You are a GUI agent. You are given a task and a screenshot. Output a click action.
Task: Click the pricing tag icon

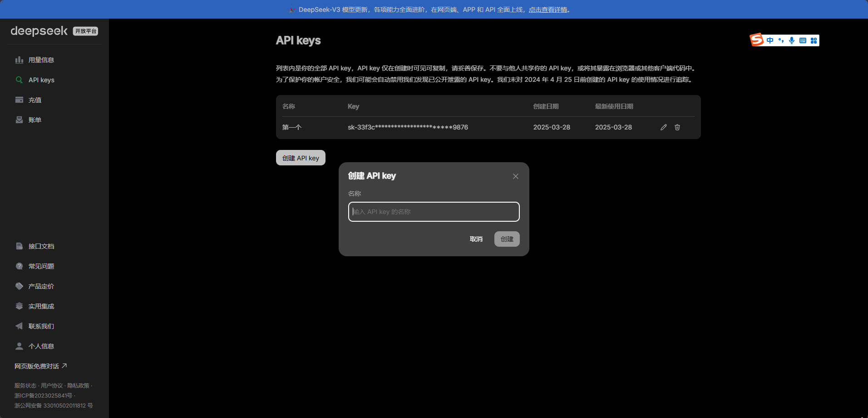19,286
